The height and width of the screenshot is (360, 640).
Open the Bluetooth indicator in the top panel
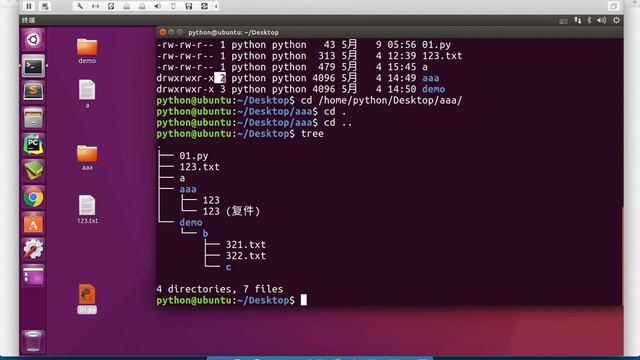coord(589,20)
